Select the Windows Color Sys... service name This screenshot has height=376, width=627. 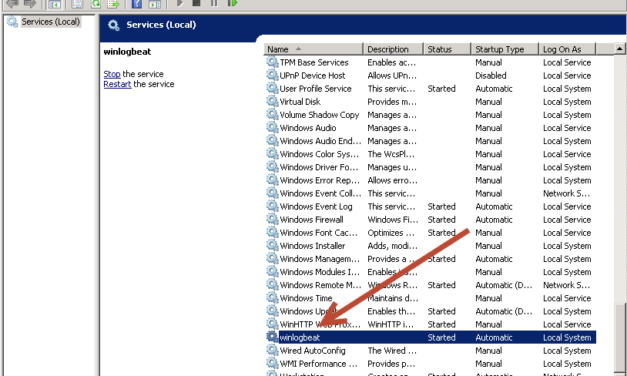click(x=319, y=154)
